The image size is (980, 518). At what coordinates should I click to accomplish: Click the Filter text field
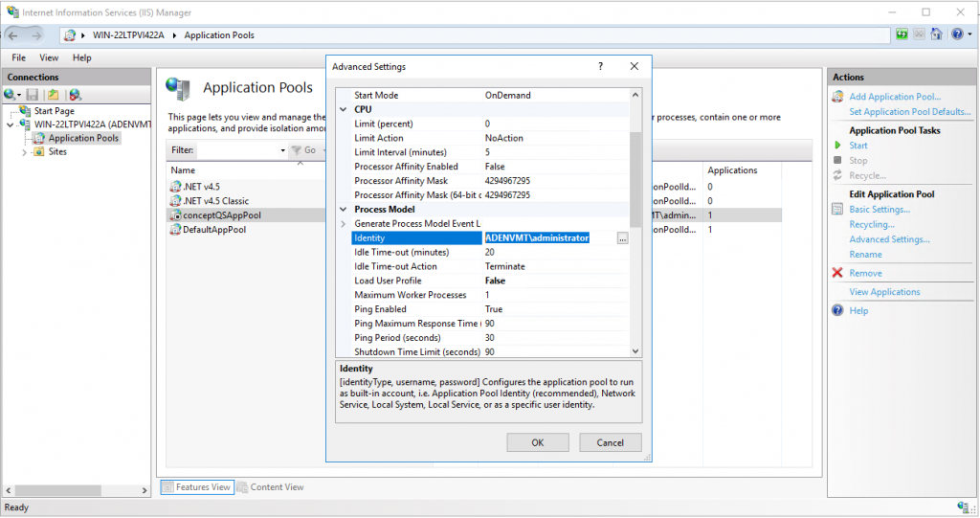click(x=237, y=150)
